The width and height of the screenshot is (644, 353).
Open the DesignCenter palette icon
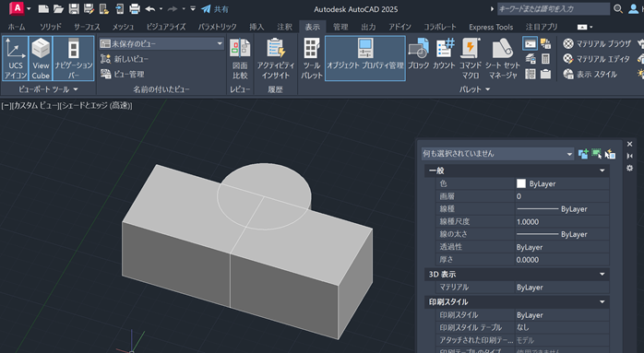coord(531,74)
